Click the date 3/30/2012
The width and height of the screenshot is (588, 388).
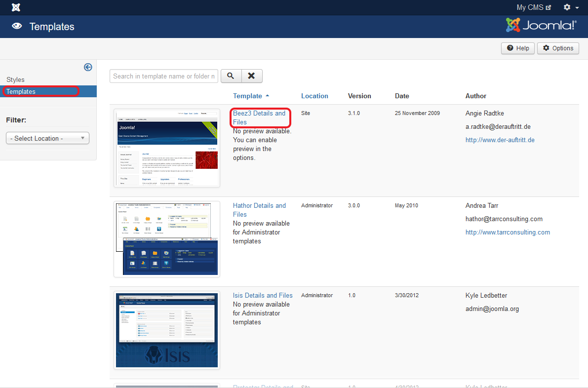click(x=406, y=295)
